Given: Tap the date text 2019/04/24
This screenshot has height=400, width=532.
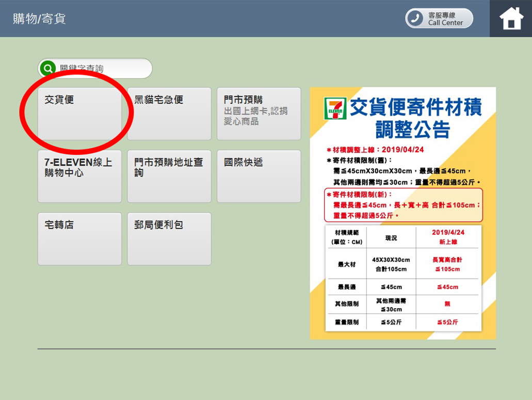Looking at the screenshot, I should pyautogui.click(x=402, y=150).
